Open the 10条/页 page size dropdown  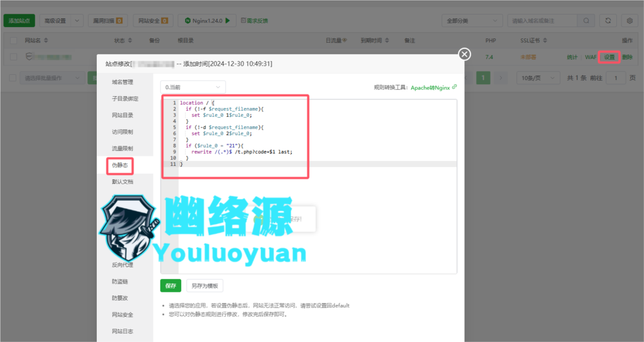tap(535, 78)
